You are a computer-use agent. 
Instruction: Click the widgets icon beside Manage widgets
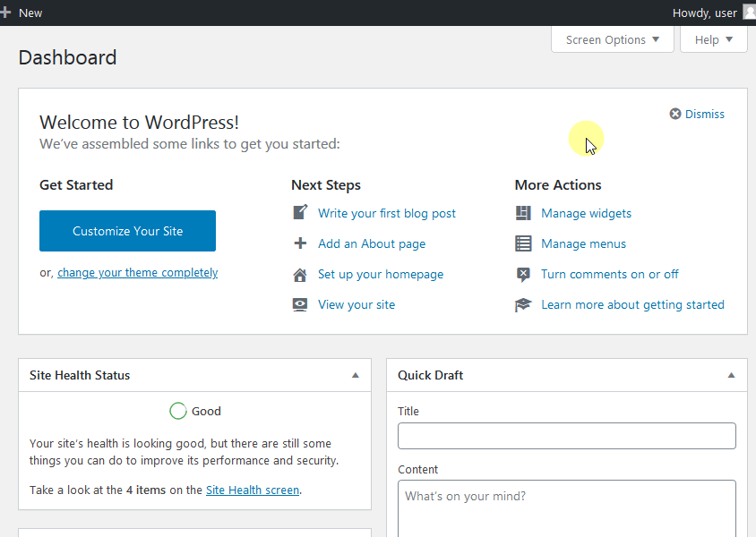tap(523, 213)
